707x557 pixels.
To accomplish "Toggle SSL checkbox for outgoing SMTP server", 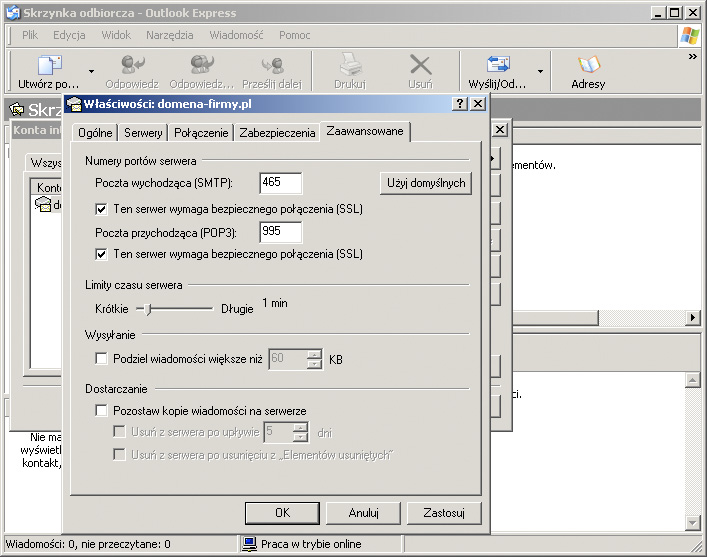I will tap(101, 209).
